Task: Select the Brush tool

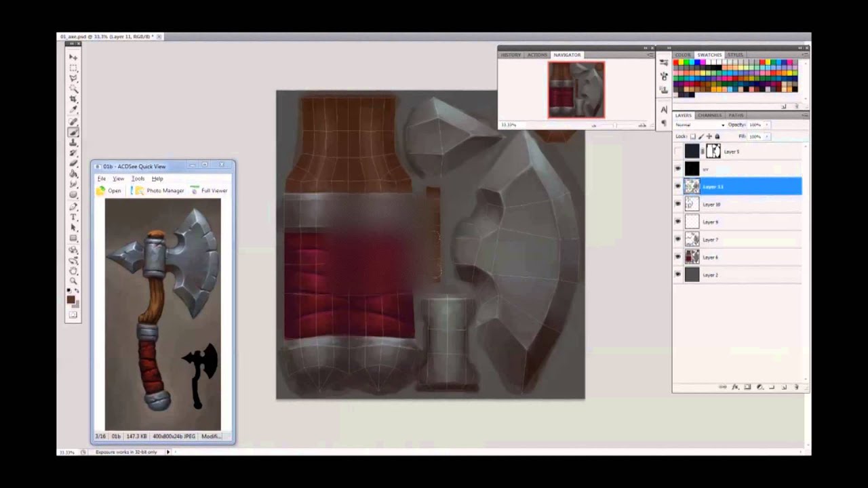Action: 73,131
